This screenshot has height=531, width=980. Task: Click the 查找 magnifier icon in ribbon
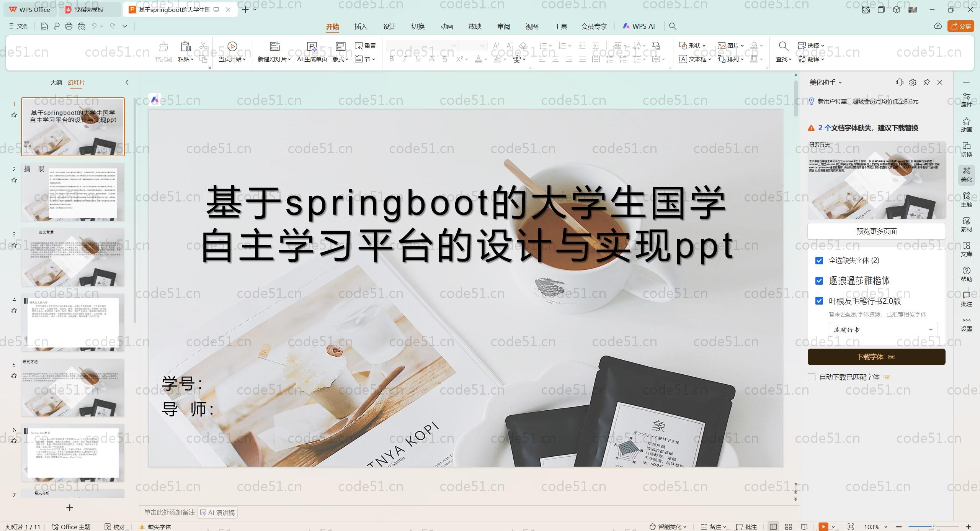coord(783,46)
